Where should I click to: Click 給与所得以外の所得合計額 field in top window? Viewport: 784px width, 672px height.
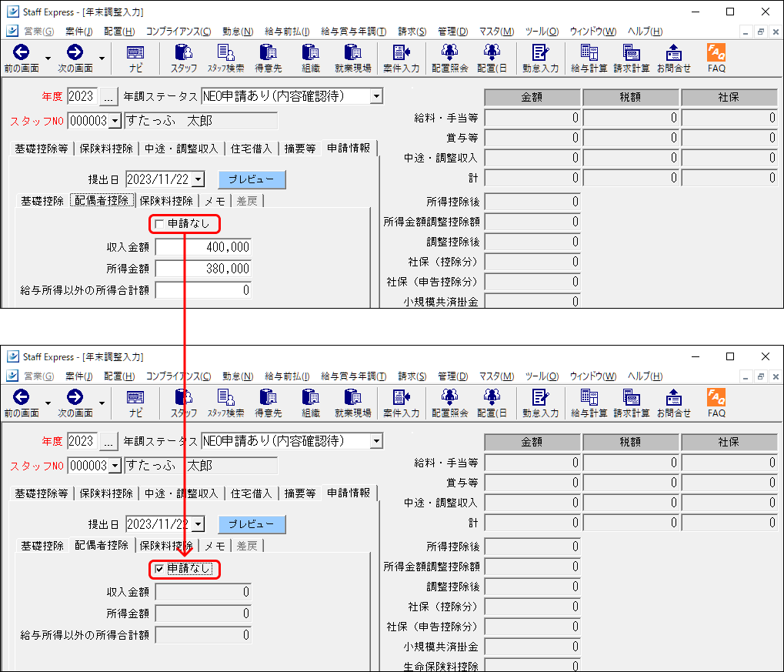[x=203, y=290]
